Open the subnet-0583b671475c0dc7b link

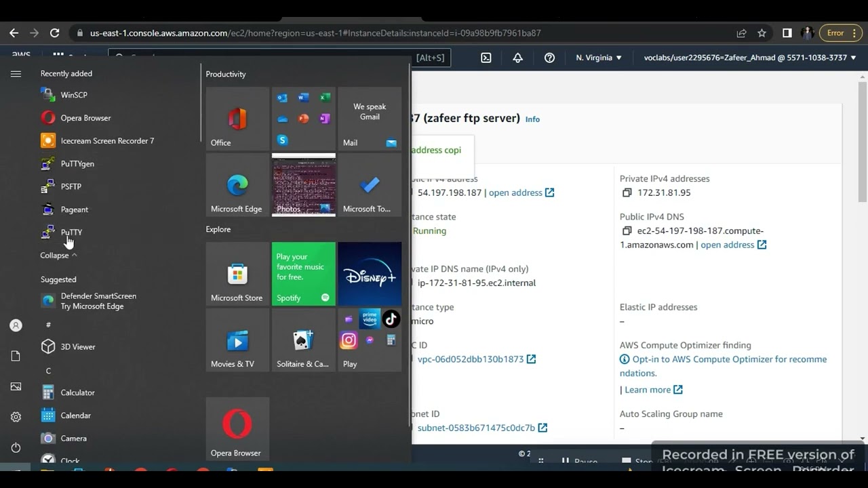(x=482, y=428)
